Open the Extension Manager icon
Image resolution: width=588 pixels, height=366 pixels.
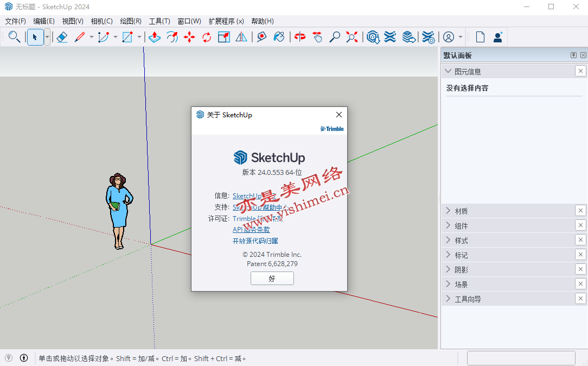coord(428,37)
